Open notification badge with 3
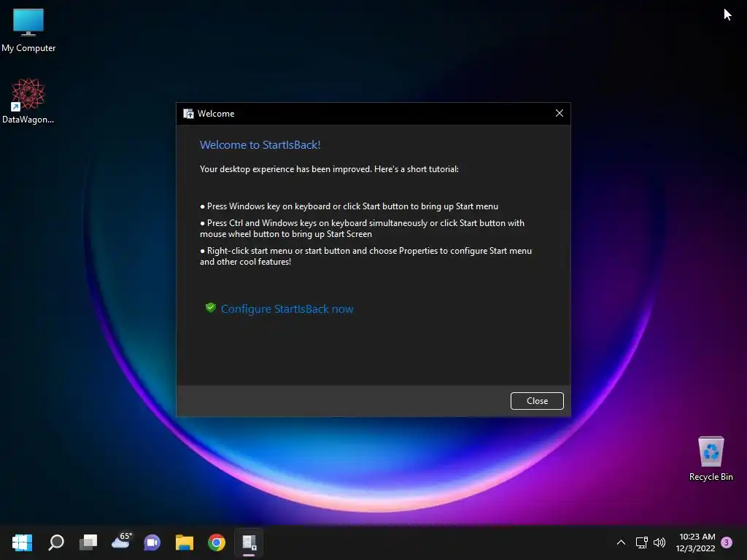The width and height of the screenshot is (747, 560). pos(727,542)
